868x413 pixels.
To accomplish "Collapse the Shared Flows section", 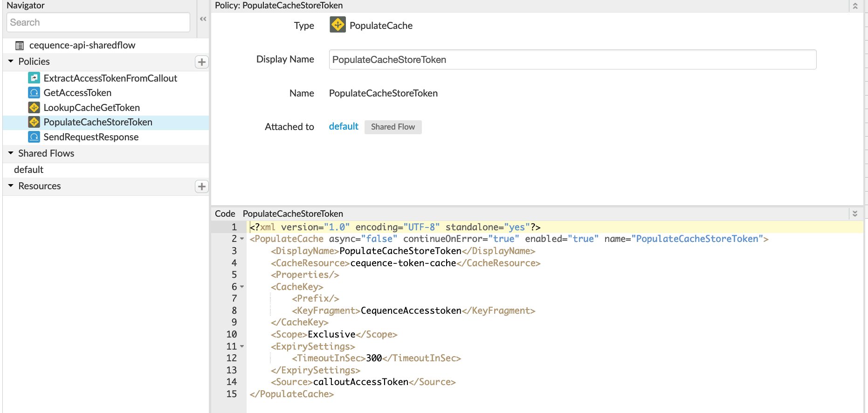I will 11,153.
